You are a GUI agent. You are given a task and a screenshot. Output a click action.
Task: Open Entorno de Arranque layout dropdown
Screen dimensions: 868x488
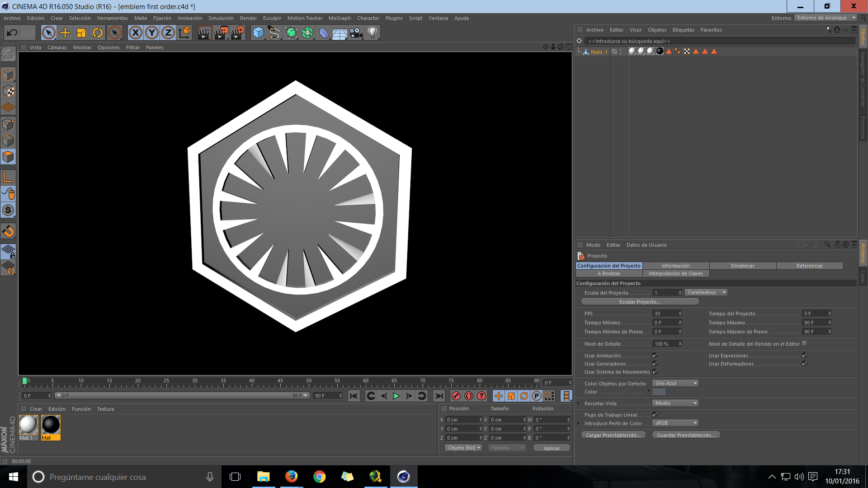pyautogui.click(x=826, y=18)
